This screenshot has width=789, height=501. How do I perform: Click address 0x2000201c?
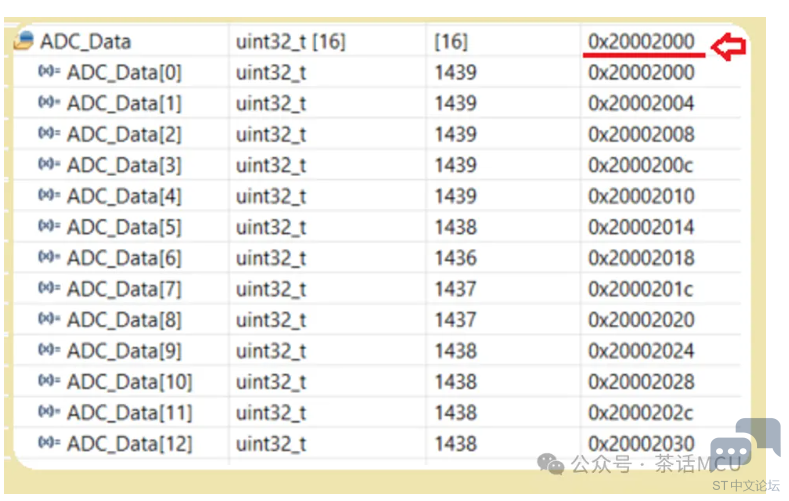pyautogui.click(x=641, y=289)
